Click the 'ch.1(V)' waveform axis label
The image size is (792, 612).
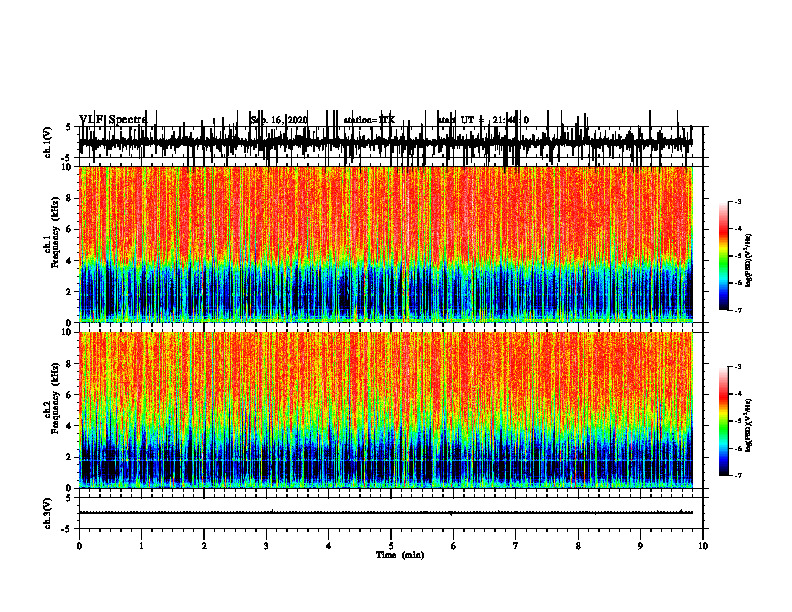[48, 142]
